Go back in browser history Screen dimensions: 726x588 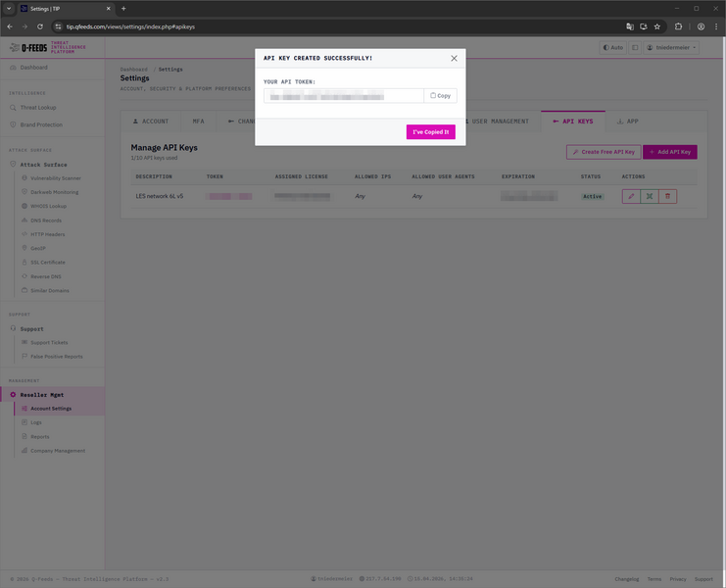point(10,26)
